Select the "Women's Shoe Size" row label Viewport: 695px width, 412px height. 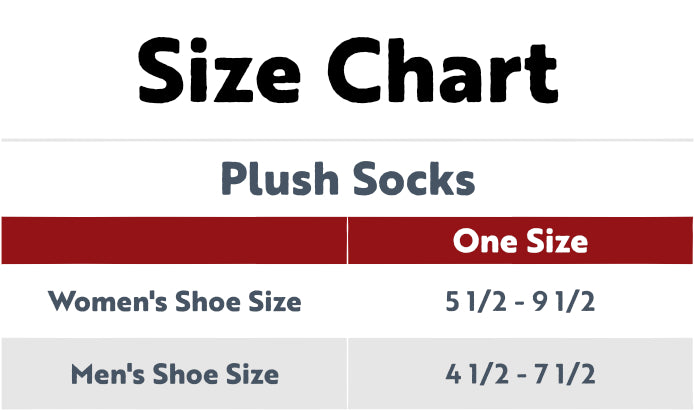(x=175, y=301)
